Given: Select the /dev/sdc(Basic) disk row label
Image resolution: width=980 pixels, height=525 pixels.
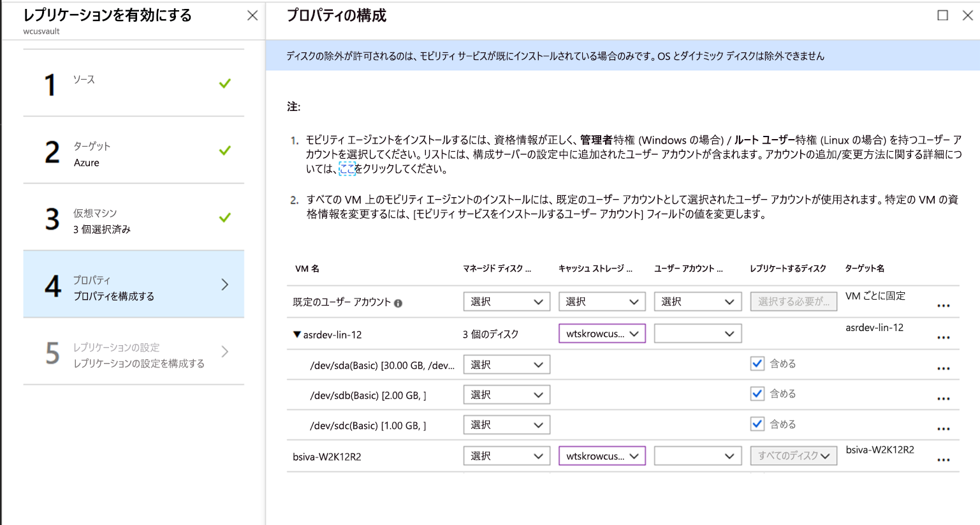Looking at the screenshot, I should pos(368,425).
